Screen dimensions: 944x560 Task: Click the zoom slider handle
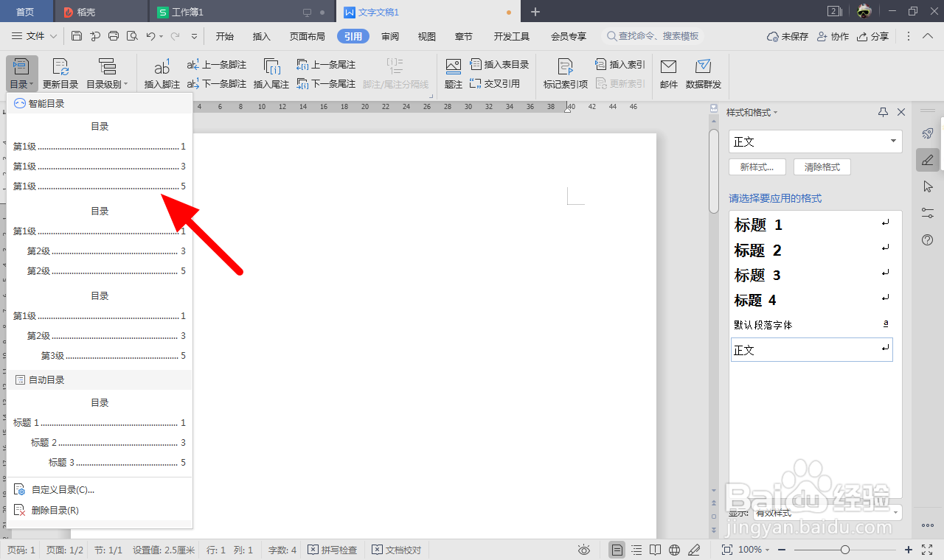point(845,550)
